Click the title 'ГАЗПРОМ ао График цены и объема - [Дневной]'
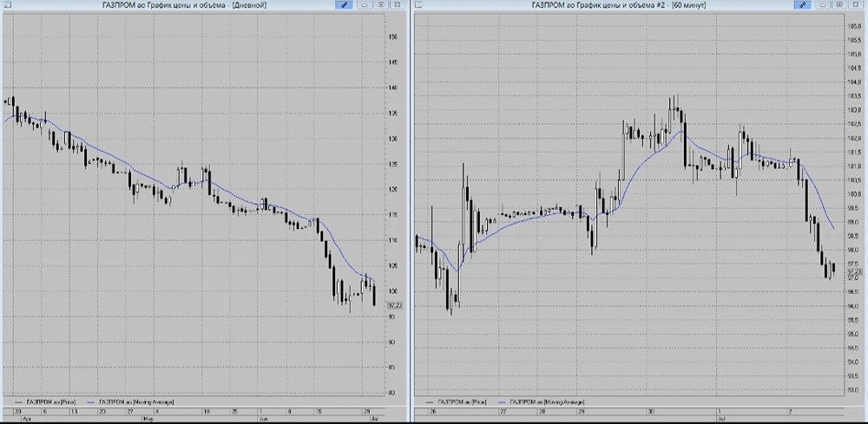This screenshot has height=424, width=868. click(x=184, y=4)
